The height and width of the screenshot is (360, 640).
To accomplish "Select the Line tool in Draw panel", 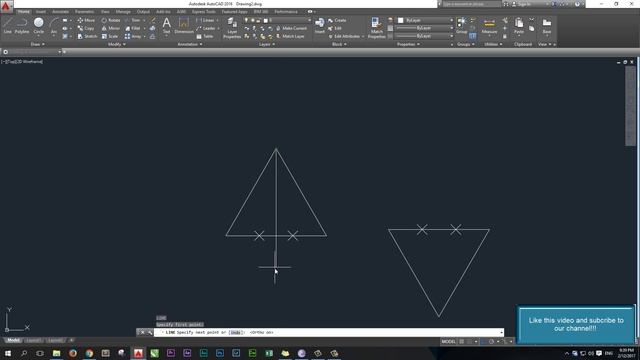I will [x=8, y=26].
